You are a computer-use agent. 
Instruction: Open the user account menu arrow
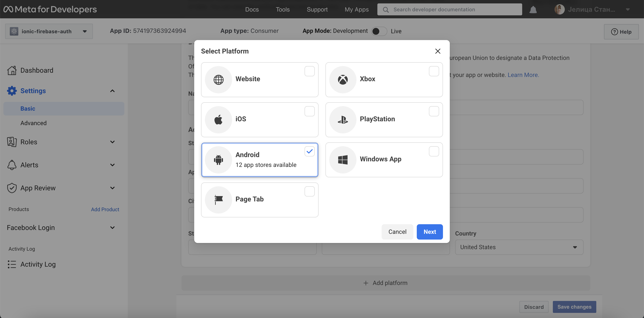(x=628, y=10)
